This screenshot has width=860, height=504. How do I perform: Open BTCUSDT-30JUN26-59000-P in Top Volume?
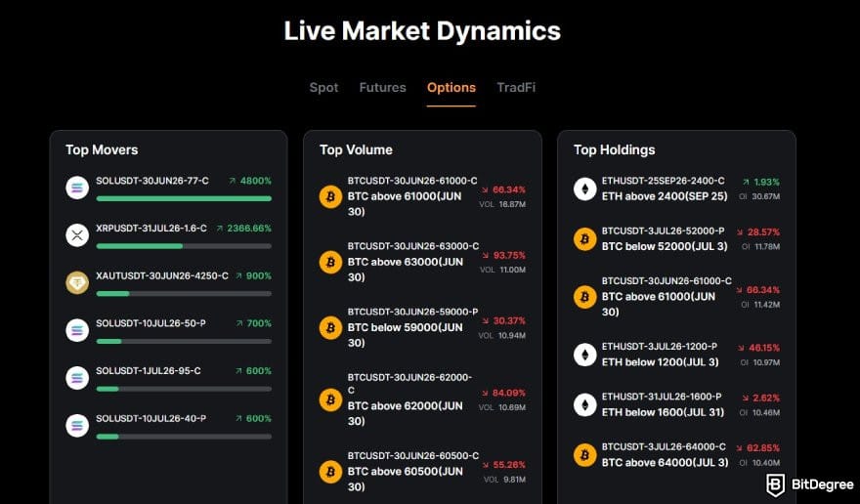tap(412, 312)
